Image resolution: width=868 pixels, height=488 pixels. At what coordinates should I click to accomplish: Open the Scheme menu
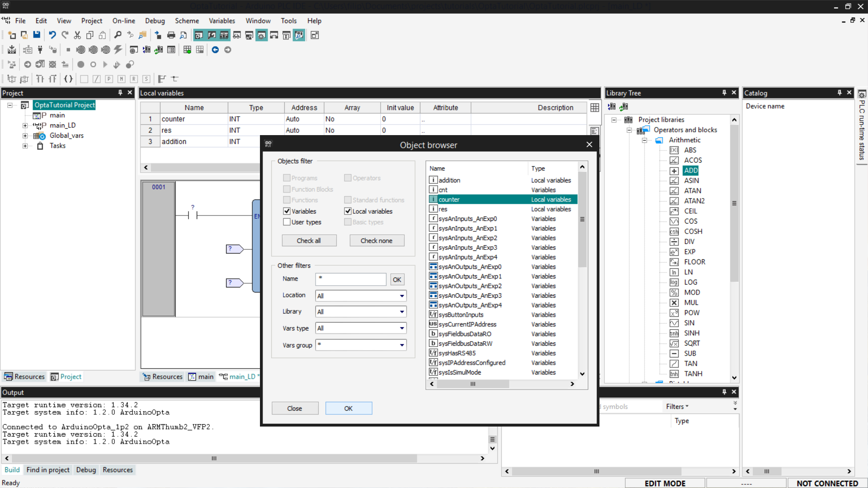[x=187, y=21]
